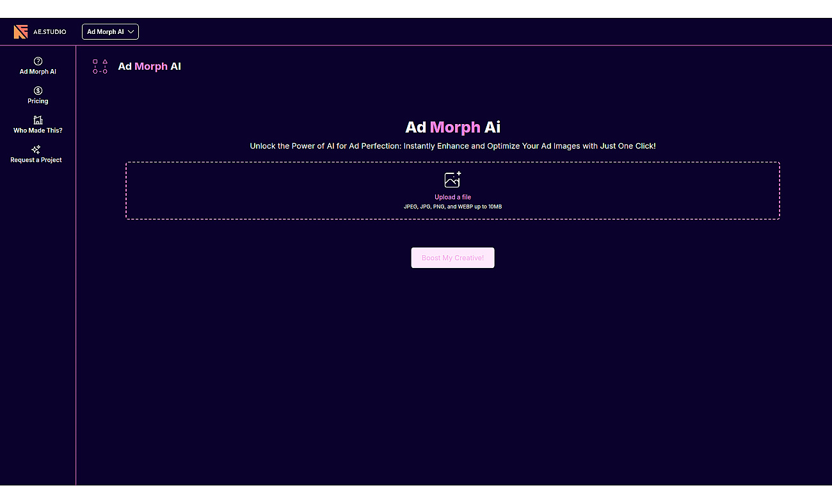Viewport: 832px width, 504px height.
Task: Click the question mark icon in sidebar
Action: coord(38,61)
